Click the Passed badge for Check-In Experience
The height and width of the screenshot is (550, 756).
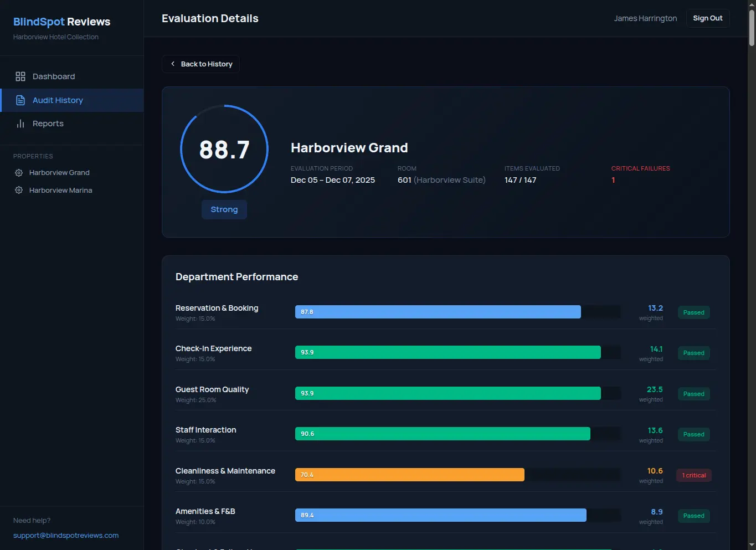[693, 353]
